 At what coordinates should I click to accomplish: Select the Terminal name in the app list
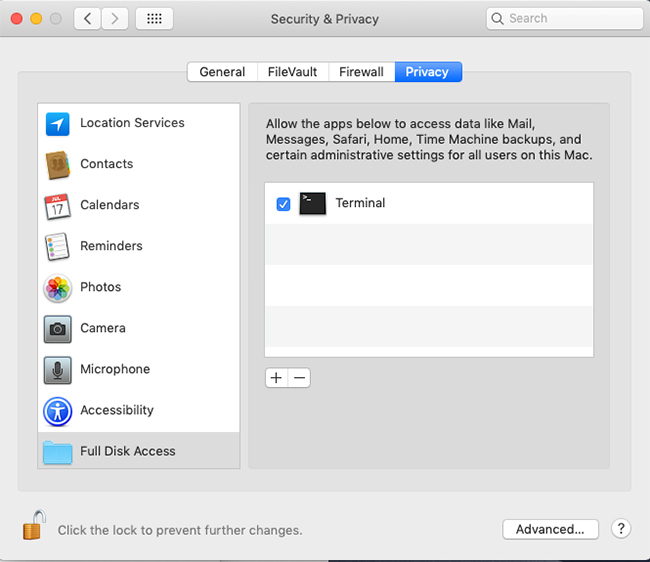tap(360, 203)
